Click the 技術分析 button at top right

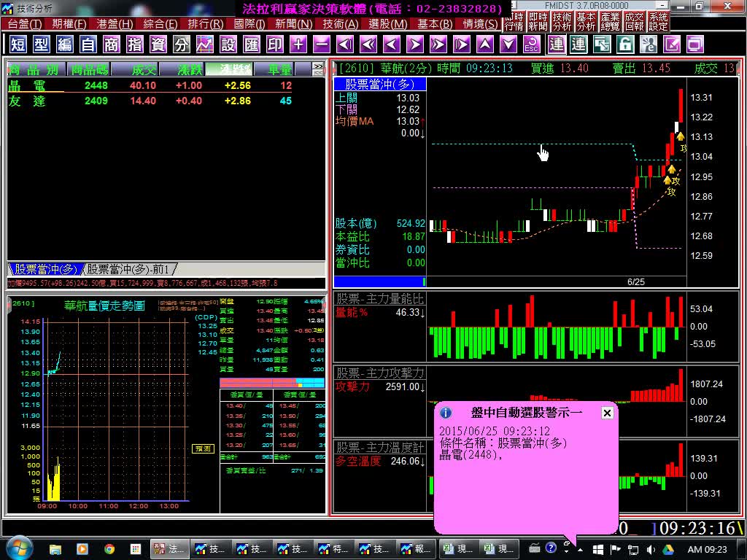(562, 22)
